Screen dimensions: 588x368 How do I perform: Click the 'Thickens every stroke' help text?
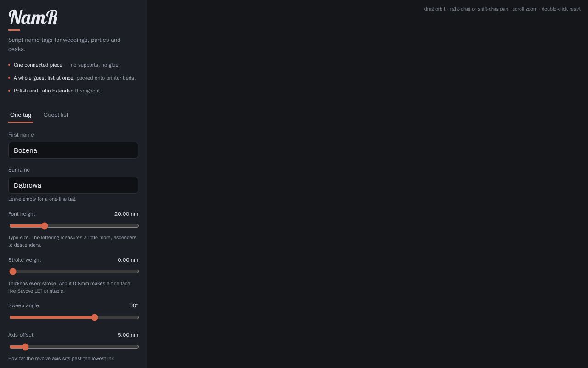[69, 287]
